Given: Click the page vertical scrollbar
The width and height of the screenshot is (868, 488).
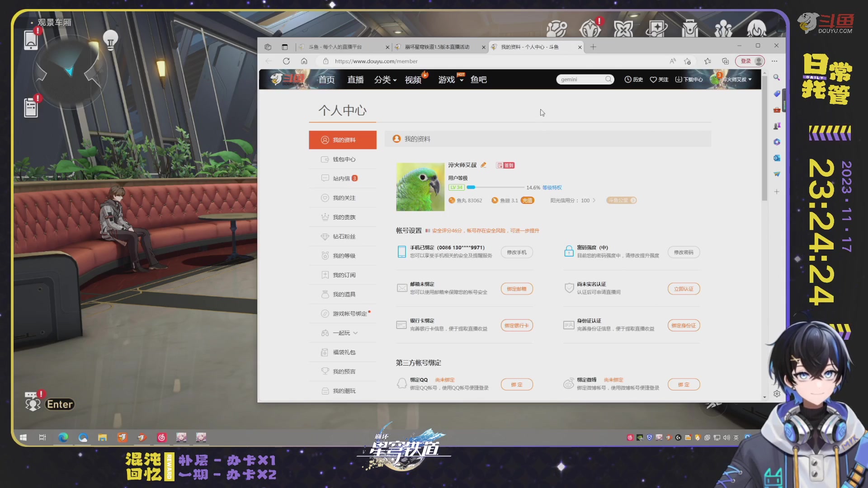Looking at the screenshot, I should pos(764,138).
